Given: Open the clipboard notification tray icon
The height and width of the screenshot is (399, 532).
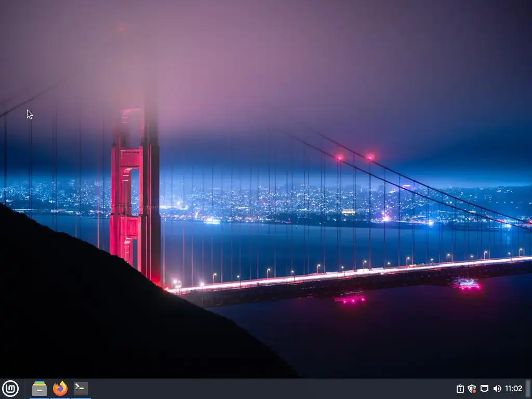Looking at the screenshot, I should coord(460,389).
